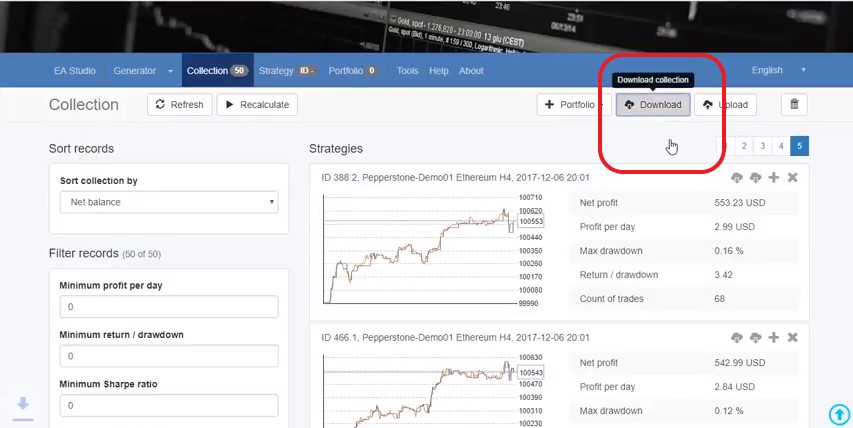Open the Strategy tab

click(288, 71)
